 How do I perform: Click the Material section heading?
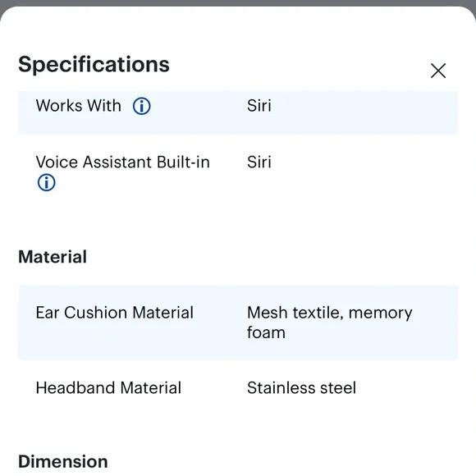tap(53, 257)
